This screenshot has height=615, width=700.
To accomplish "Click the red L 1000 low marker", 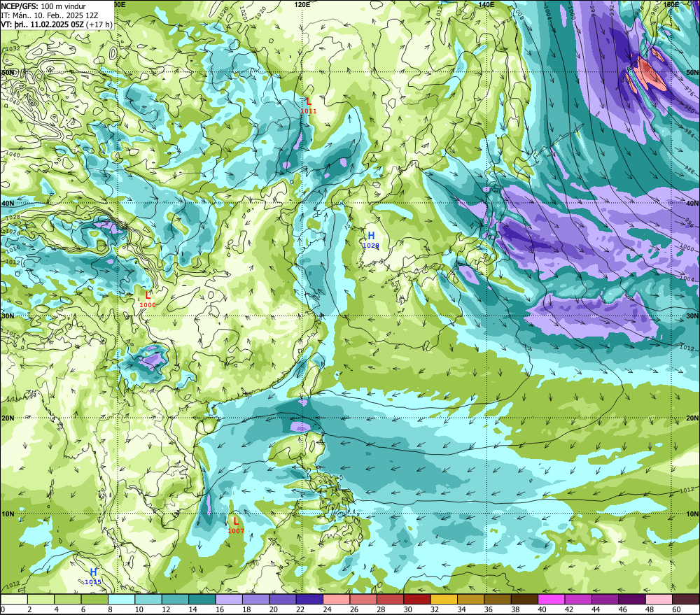I will tap(148, 299).
